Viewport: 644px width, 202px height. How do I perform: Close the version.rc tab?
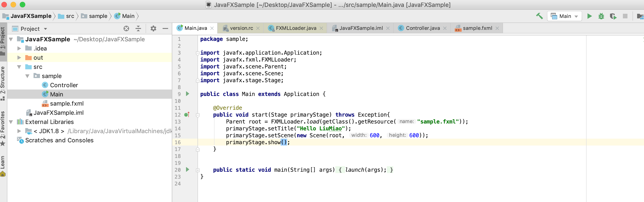[x=258, y=28]
